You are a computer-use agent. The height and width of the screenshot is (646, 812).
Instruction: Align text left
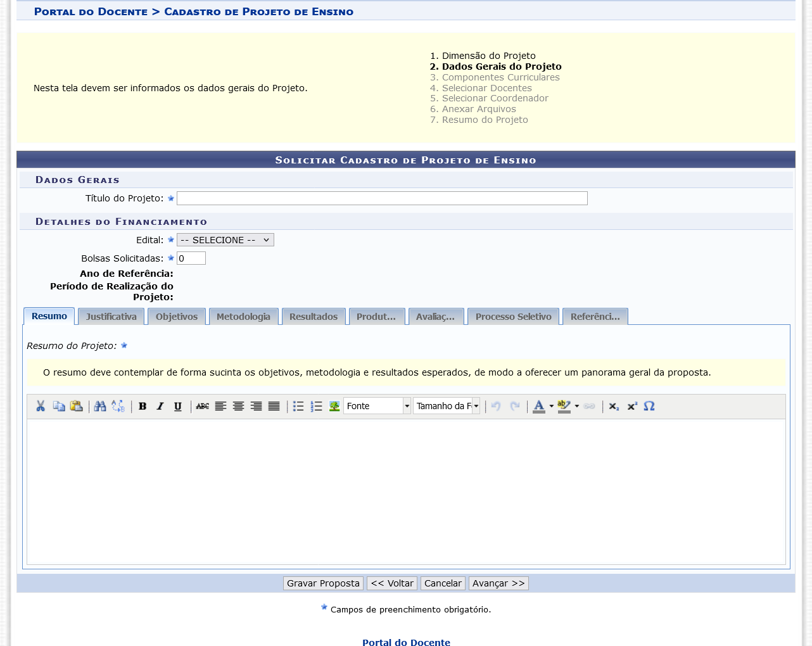click(220, 406)
